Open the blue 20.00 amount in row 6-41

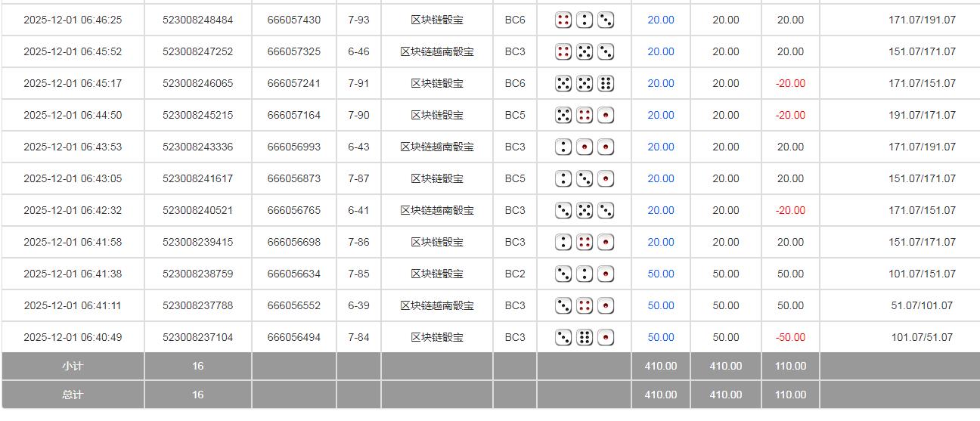[661, 211]
